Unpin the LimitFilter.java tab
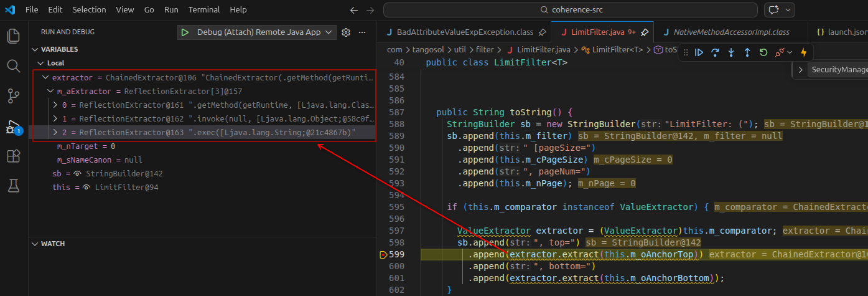 [645, 32]
